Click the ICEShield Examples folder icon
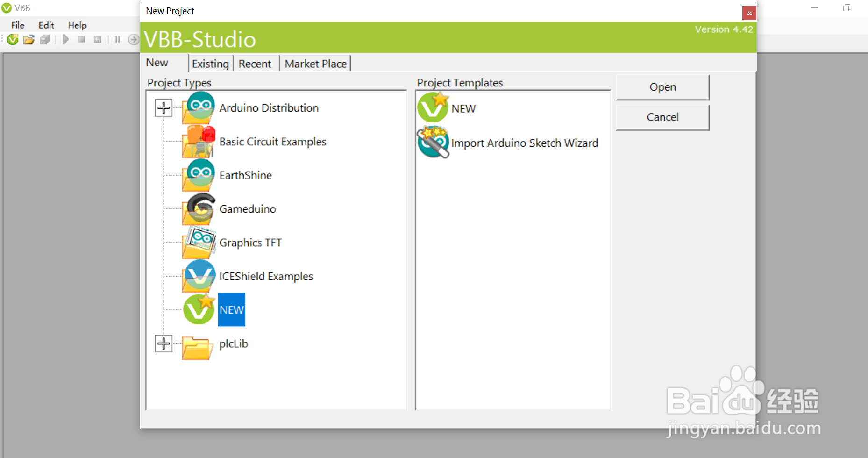Image resolution: width=868 pixels, height=458 pixels. 199,276
